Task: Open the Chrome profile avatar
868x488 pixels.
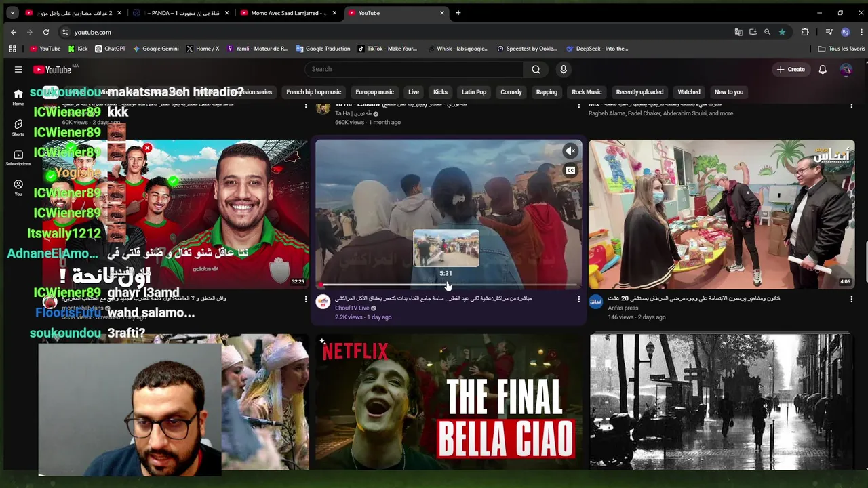Action: (845, 32)
